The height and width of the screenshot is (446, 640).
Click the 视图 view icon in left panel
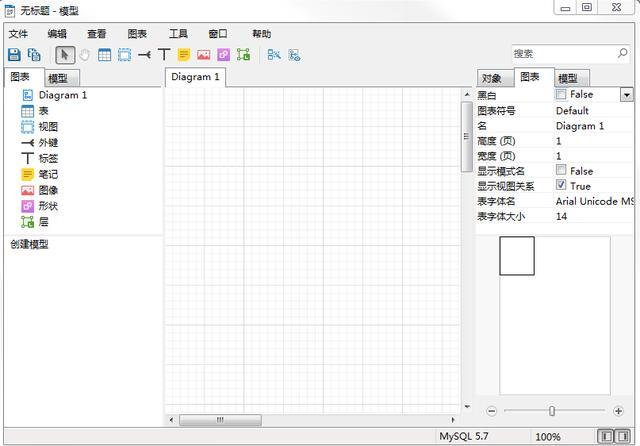click(27, 127)
